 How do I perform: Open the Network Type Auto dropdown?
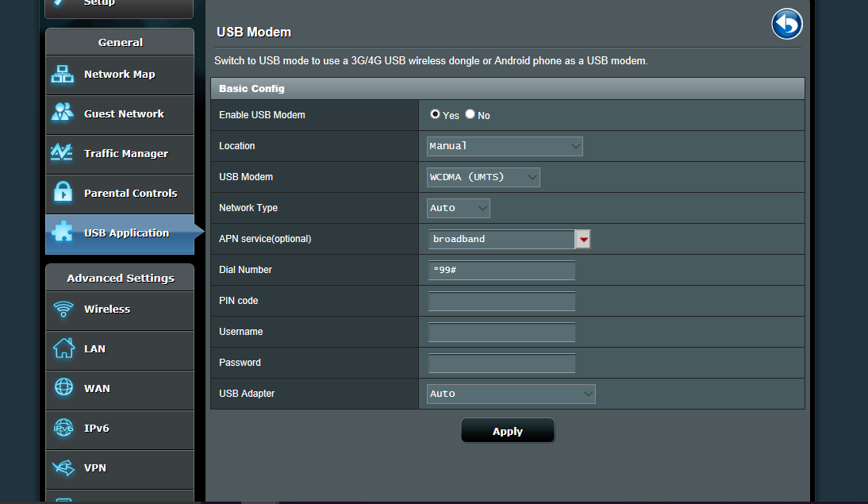[x=459, y=208]
